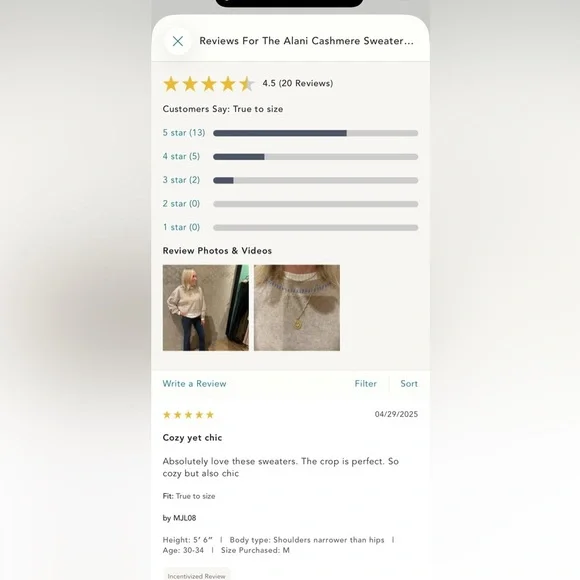Open the review photo of woman standing

206,308
